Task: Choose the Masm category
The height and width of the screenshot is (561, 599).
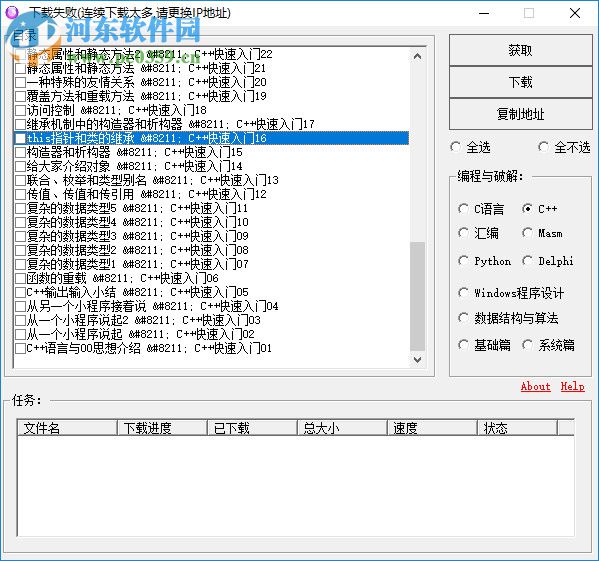Action: tap(528, 233)
